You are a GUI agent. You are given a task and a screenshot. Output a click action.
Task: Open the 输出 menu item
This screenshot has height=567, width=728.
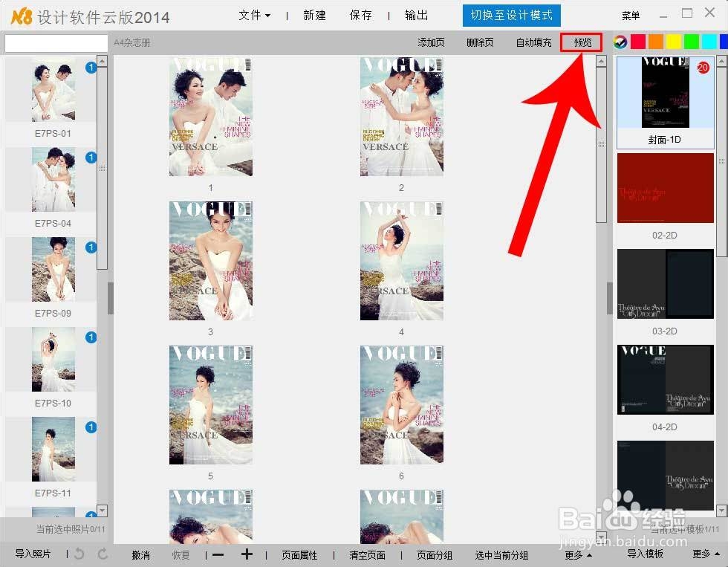tap(417, 16)
